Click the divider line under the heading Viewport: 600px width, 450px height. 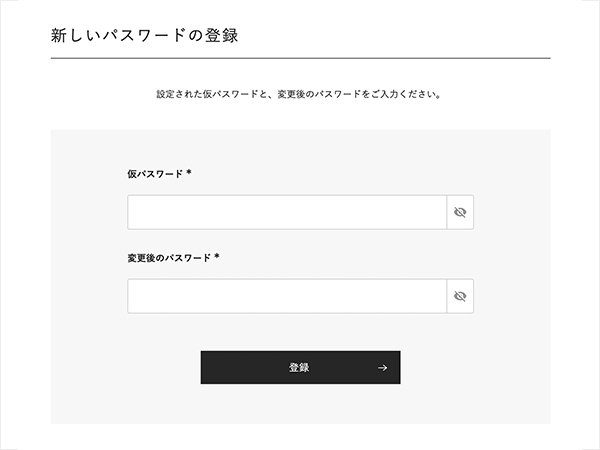(300, 58)
